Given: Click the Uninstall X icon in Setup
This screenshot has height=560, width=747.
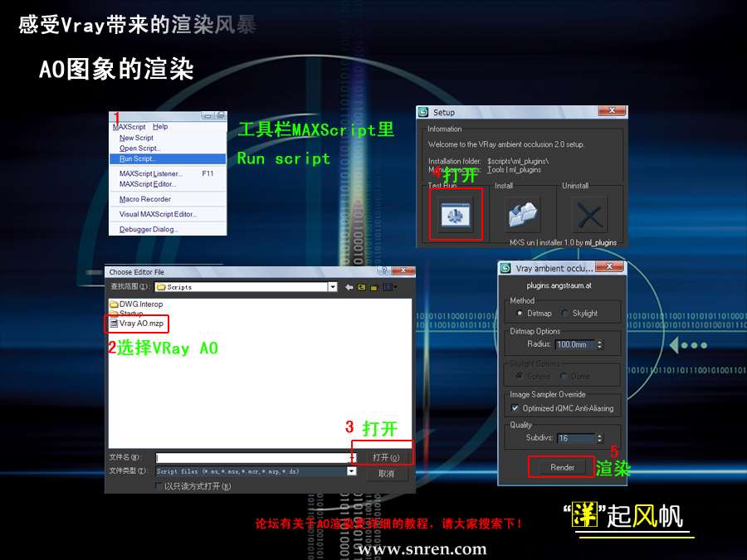Looking at the screenshot, I should 589,215.
